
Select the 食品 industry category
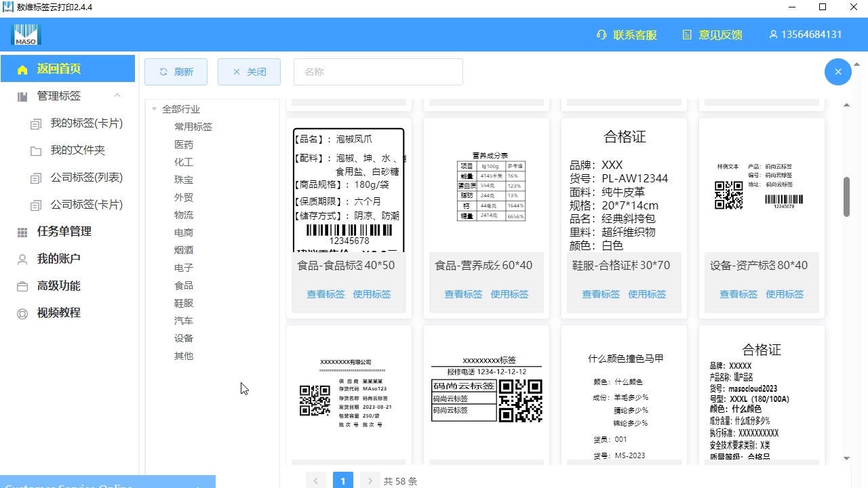pos(183,285)
